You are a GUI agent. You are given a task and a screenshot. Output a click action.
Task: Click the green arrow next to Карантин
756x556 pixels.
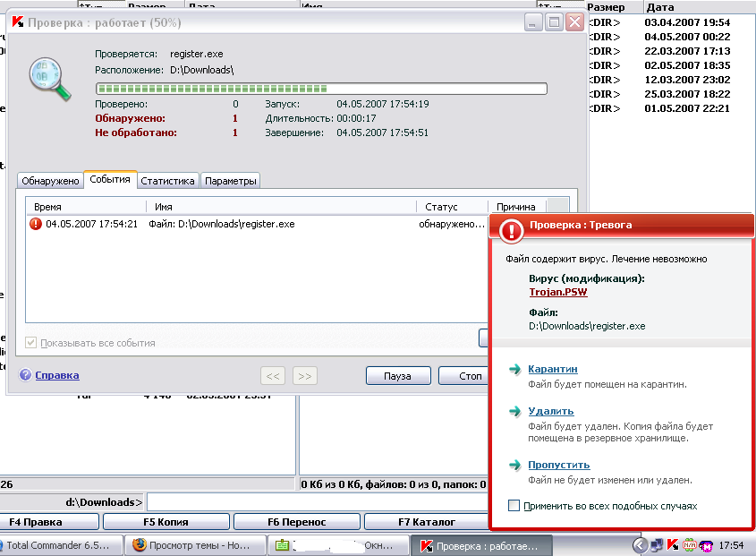coord(515,369)
